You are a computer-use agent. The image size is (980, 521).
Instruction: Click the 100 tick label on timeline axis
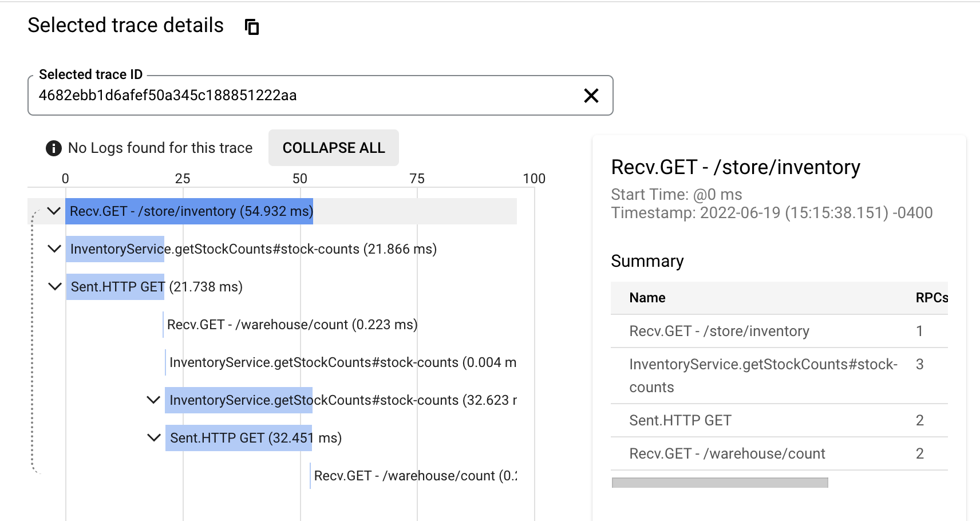[x=534, y=179]
